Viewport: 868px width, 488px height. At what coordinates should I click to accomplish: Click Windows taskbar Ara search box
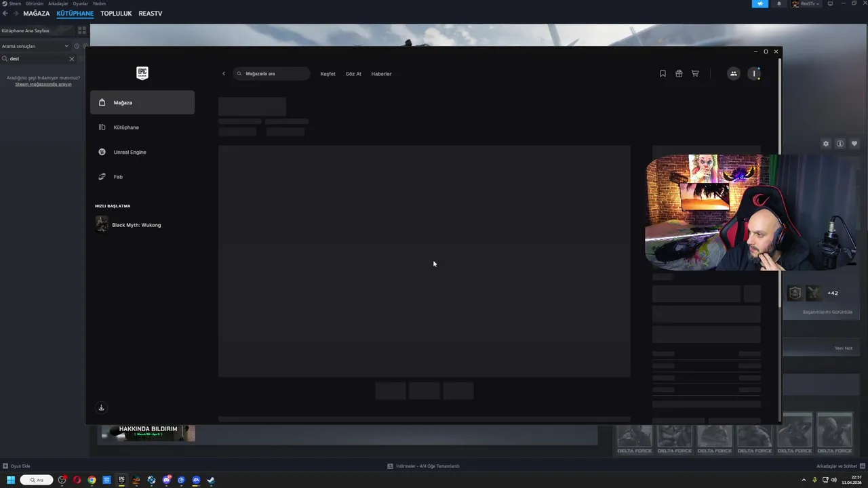click(x=37, y=480)
